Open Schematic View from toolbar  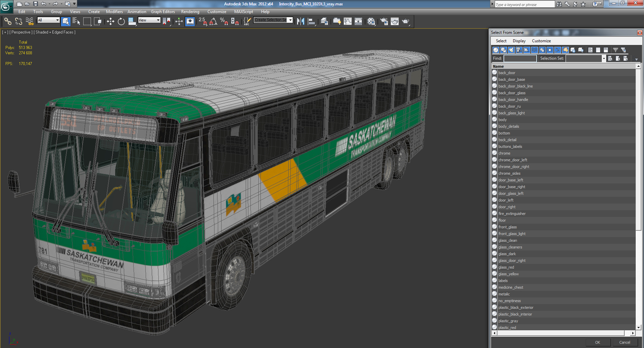point(358,21)
